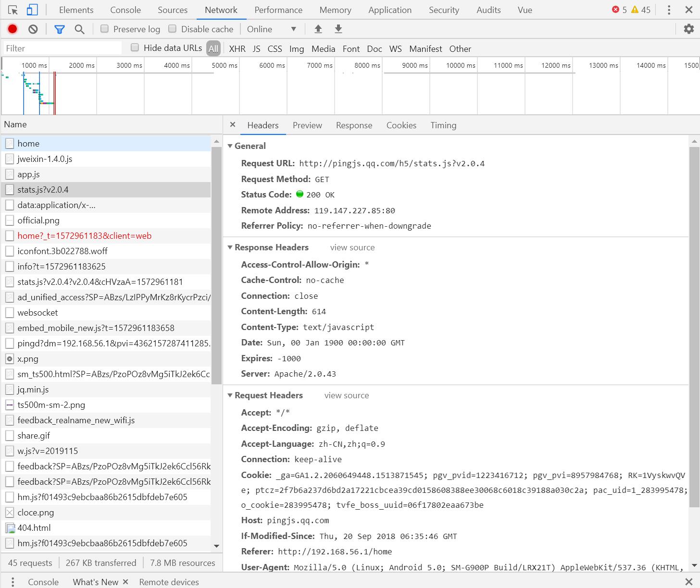The image size is (700, 588).
Task: Select the XHR filter type
Action: (237, 49)
